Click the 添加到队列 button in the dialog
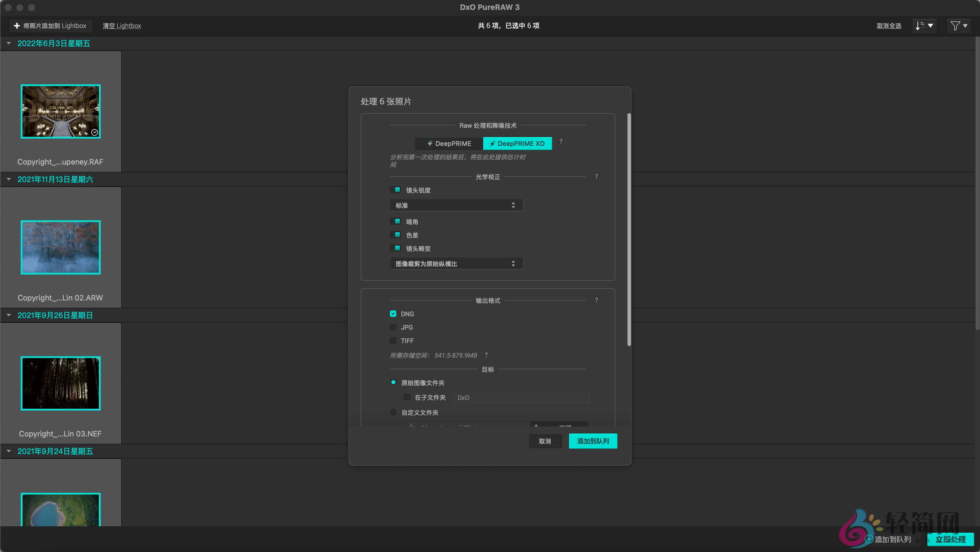The image size is (980, 552). point(593,441)
